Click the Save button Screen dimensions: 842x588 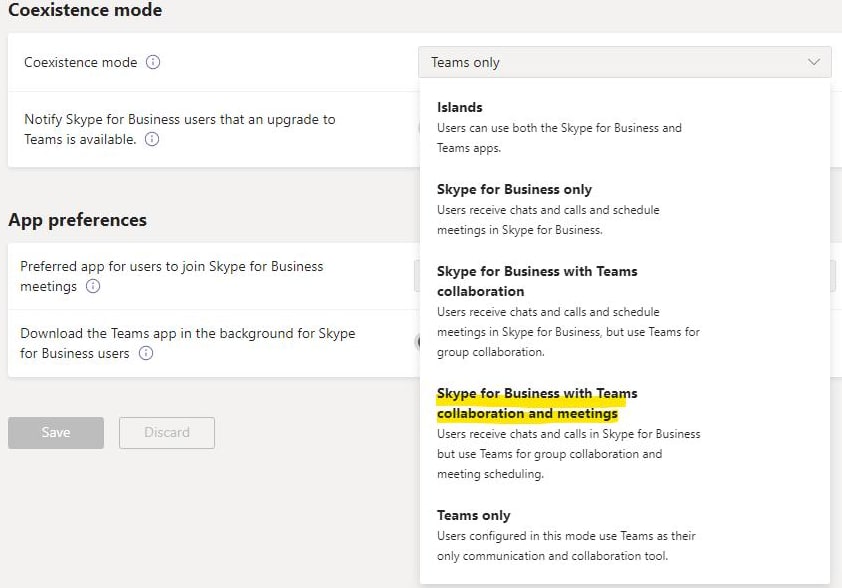click(56, 433)
